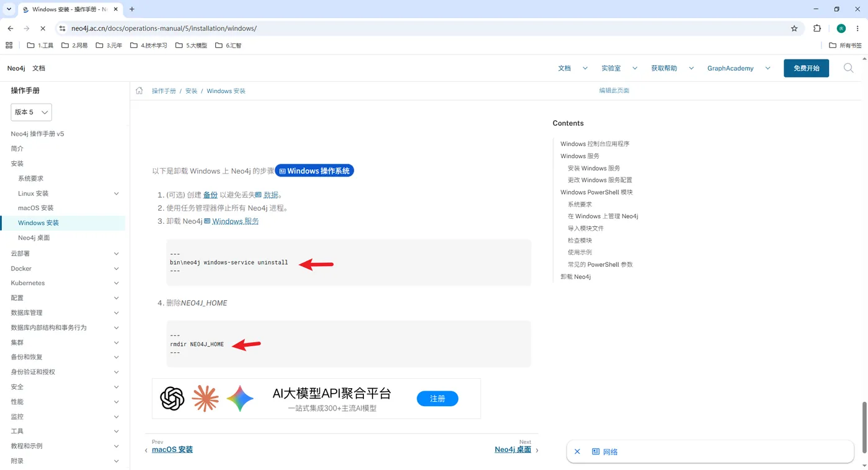This screenshot has width=868, height=470.
Task: Jump to Windows PowerShell 模块 in Contents
Action: (596, 192)
